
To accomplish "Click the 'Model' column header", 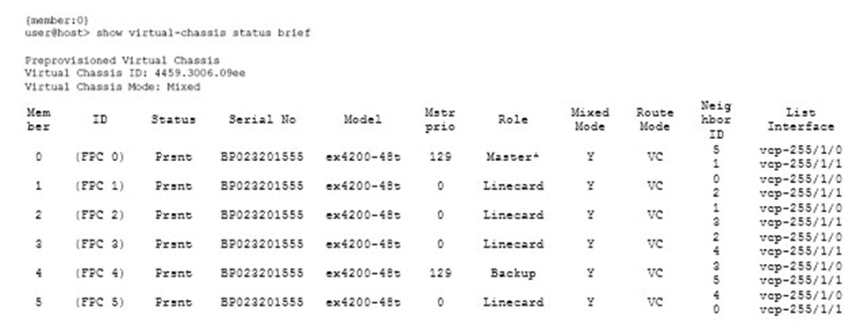I will point(362,120).
